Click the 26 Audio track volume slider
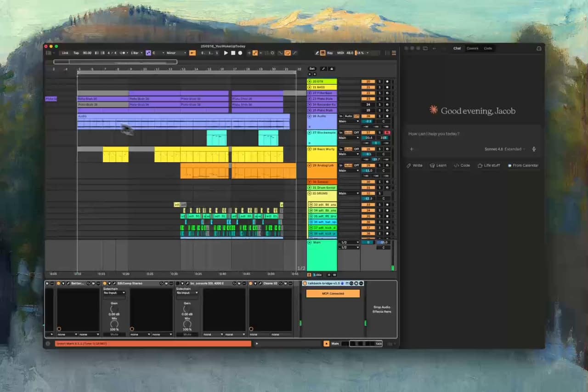 (368, 121)
